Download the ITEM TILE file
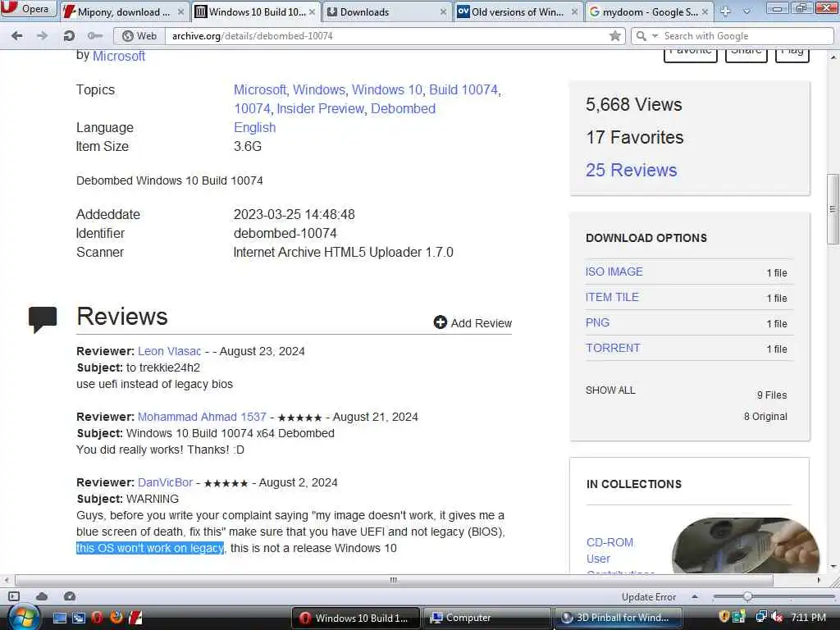 [x=612, y=297]
